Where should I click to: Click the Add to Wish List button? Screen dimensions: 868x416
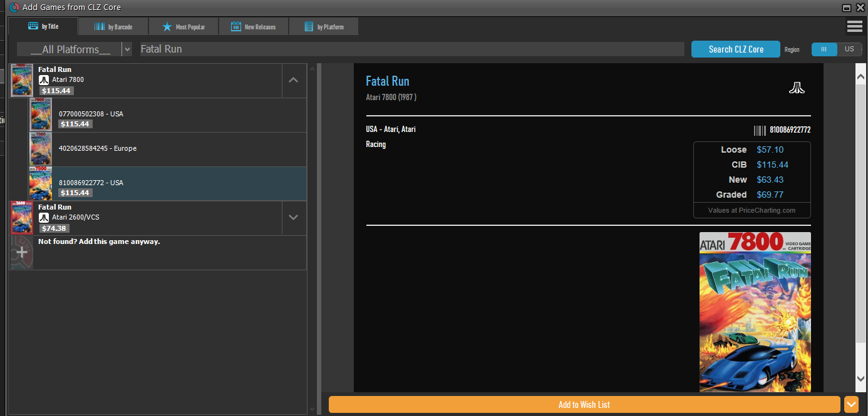(x=584, y=405)
